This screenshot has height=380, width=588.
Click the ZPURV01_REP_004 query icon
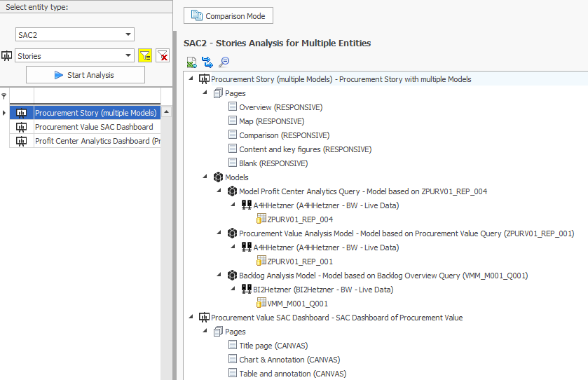point(261,219)
